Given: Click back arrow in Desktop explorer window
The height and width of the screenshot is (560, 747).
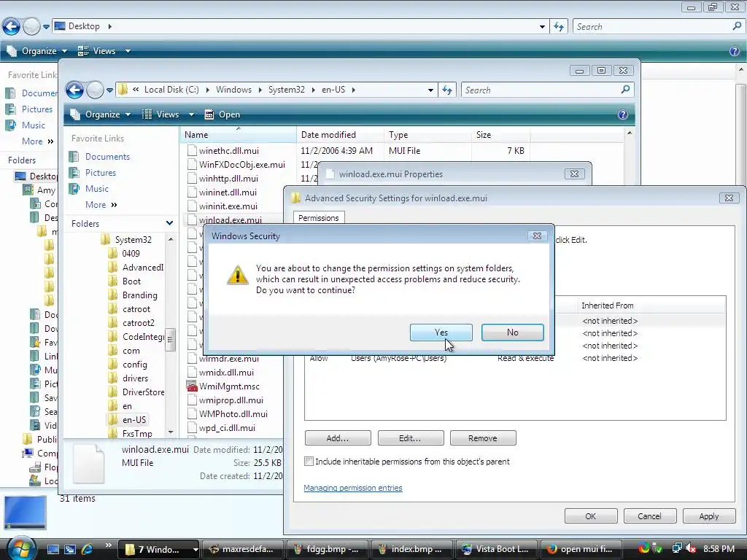Looking at the screenshot, I should pos(11,27).
